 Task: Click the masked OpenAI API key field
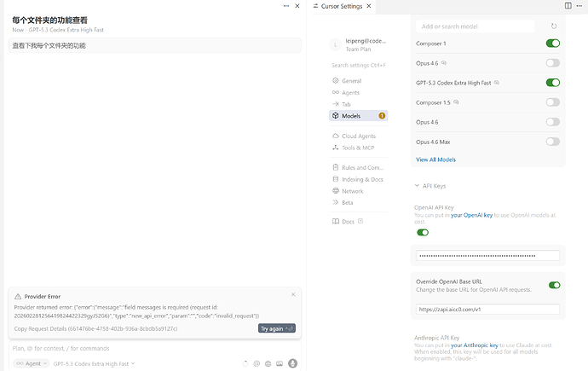[x=487, y=256]
